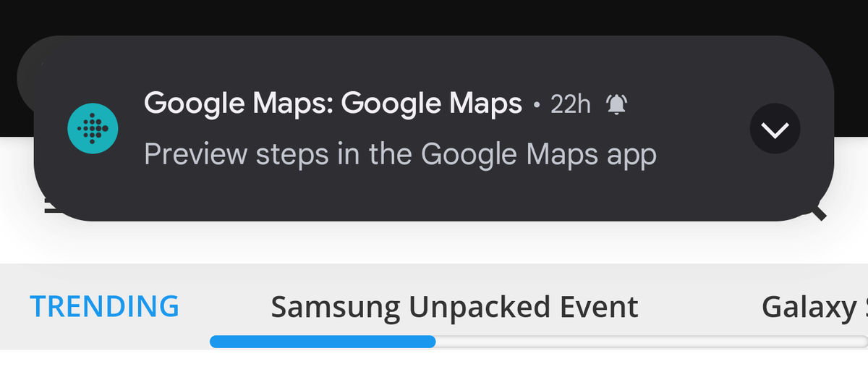Image resolution: width=868 pixels, height=380 pixels.
Task: Click the blue trending scroll indicator
Action: [323, 342]
